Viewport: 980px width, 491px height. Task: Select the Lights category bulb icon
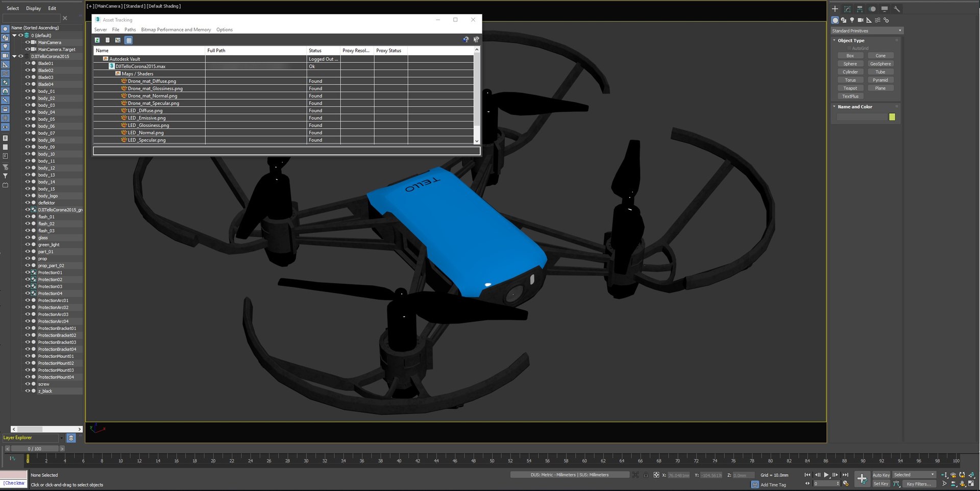pos(852,20)
